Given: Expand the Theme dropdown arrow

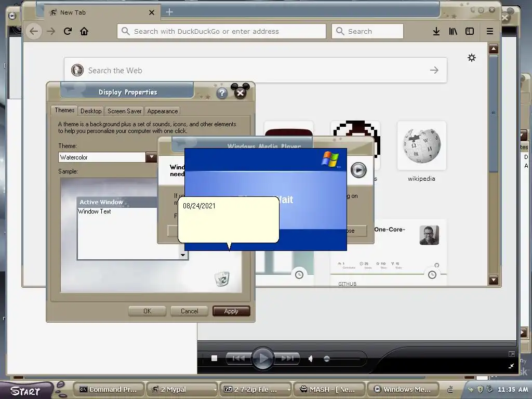Looking at the screenshot, I should (x=151, y=157).
